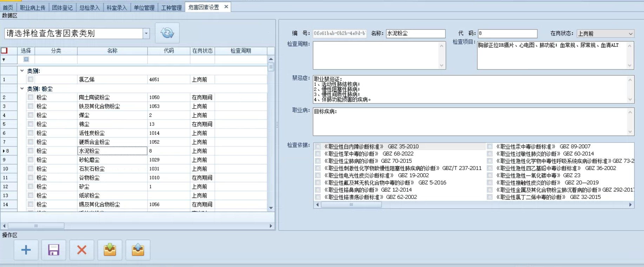The width and height of the screenshot is (644, 267).
Task: Click the import icon with green arrow
Action: (x=110, y=250)
